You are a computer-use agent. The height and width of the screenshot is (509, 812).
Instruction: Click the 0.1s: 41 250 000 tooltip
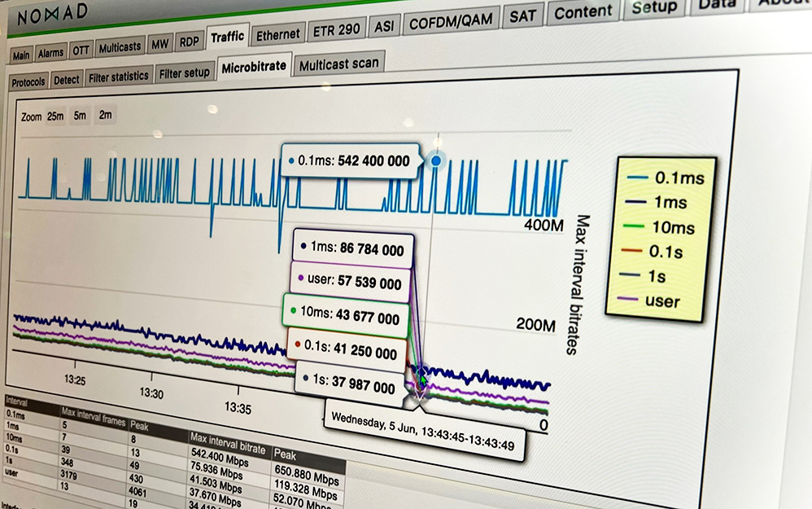[347, 350]
